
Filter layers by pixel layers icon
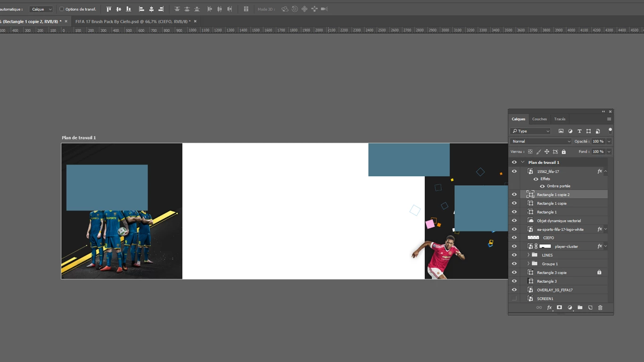(x=561, y=131)
